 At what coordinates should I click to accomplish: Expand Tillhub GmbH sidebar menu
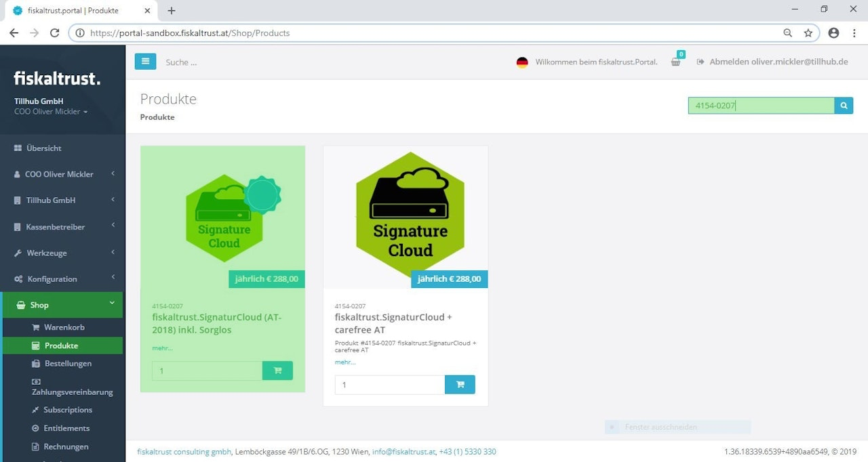click(62, 201)
